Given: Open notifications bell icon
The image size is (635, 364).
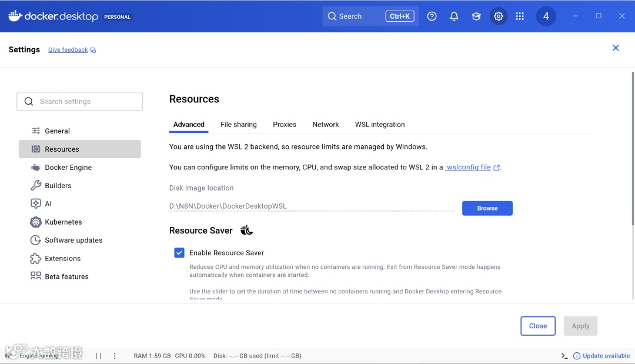Looking at the screenshot, I should click(x=454, y=16).
